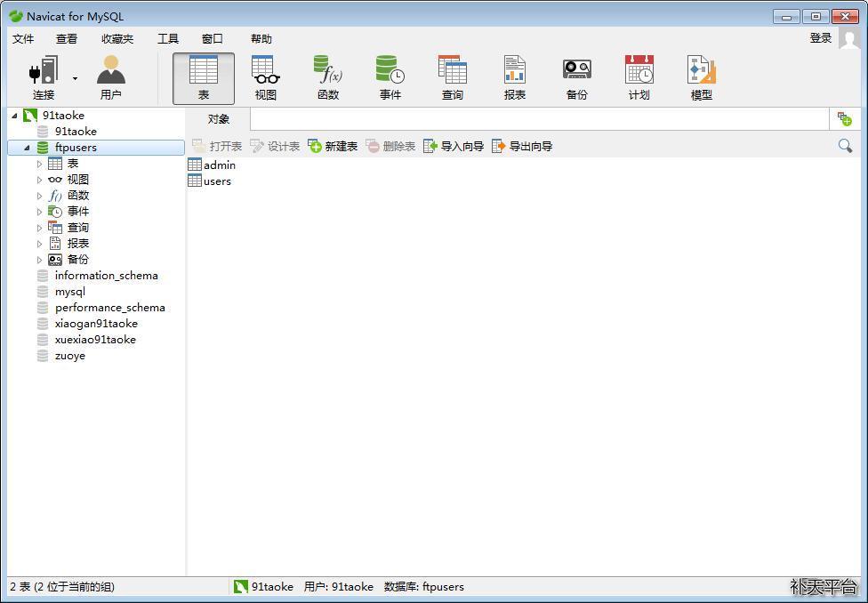This screenshot has height=603, width=868.
Task: Expand the 函数 functions tree node
Action: point(39,196)
